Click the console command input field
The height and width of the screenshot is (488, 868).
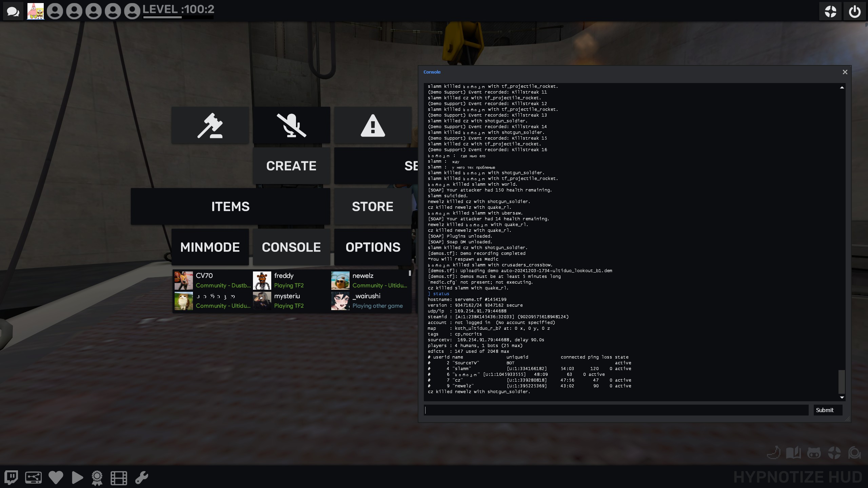(x=616, y=410)
